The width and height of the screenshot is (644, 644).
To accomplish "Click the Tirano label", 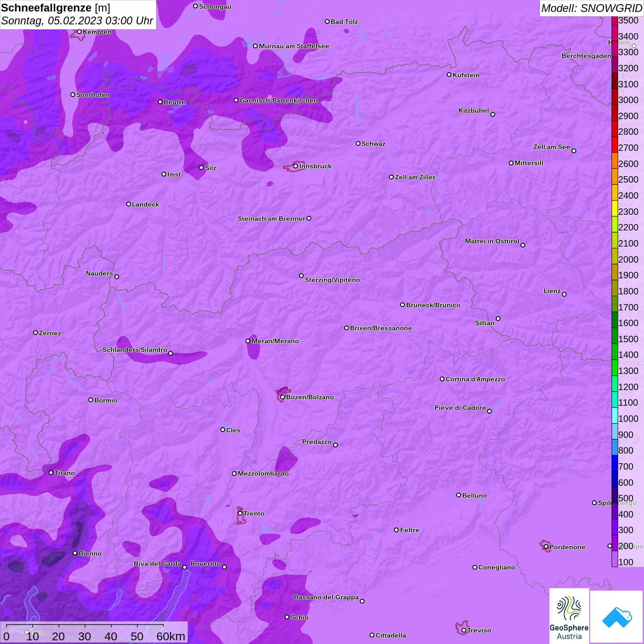I will [x=65, y=473].
